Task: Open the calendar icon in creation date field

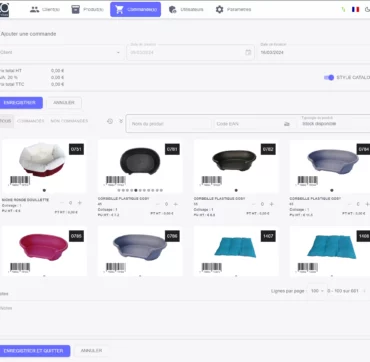Action: [x=248, y=52]
